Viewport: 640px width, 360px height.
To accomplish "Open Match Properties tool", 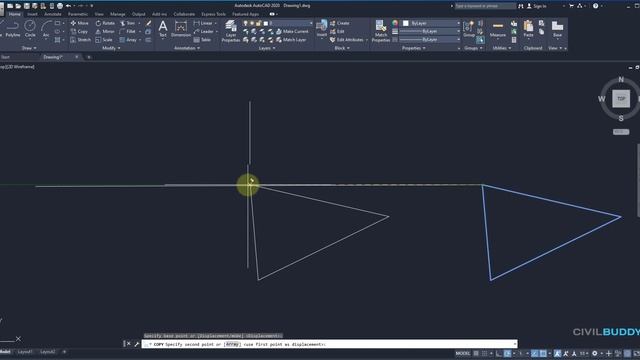I will pos(381,31).
